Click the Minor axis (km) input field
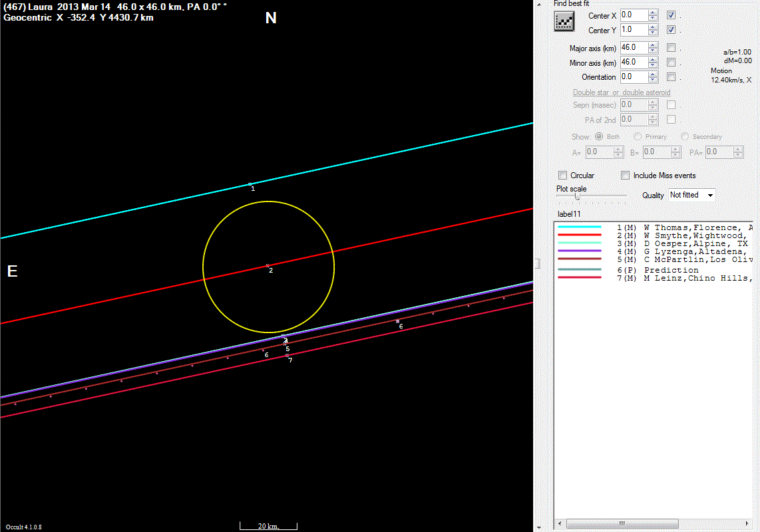 pos(633,62)
